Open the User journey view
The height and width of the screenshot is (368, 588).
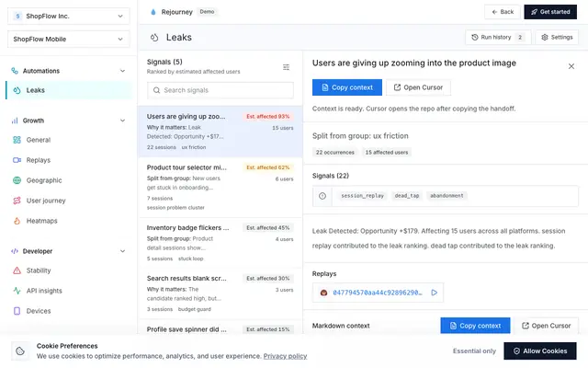point(46,201)
